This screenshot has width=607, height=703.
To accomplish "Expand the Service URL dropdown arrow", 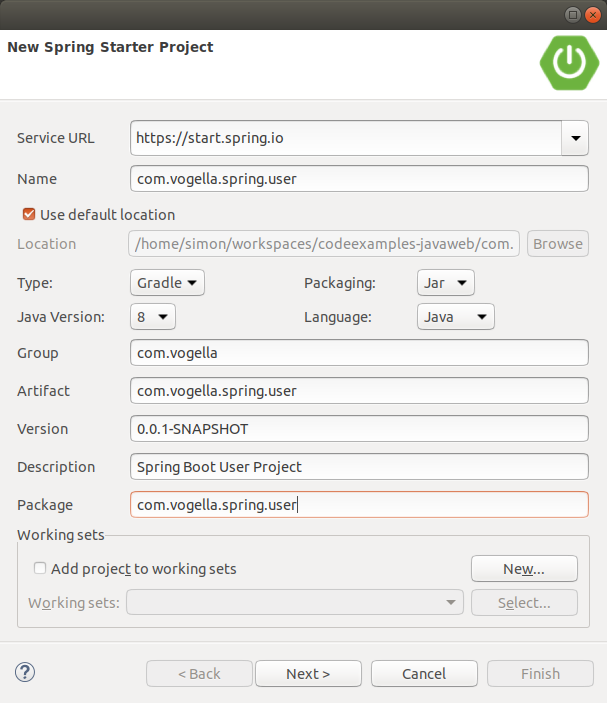I will 575,138.
